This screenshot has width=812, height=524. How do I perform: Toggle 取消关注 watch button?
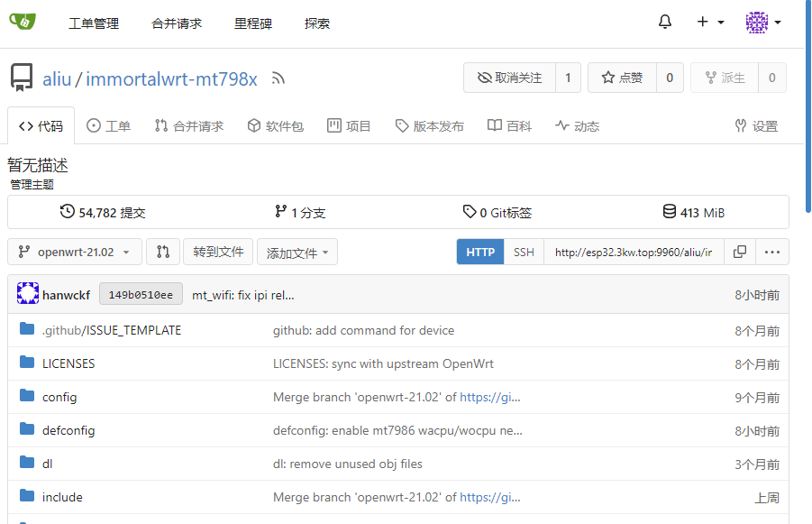click(x=510, y=78)
